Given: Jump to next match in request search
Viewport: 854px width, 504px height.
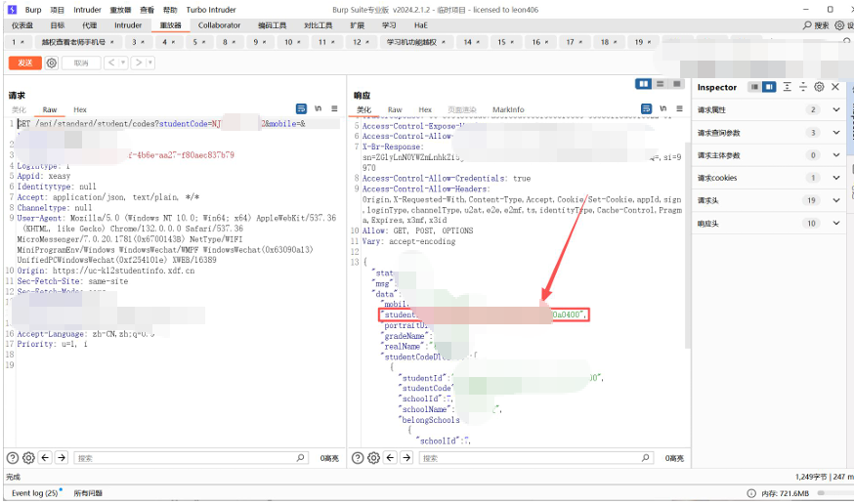Looking at the screenshot, I should [62, 458].
